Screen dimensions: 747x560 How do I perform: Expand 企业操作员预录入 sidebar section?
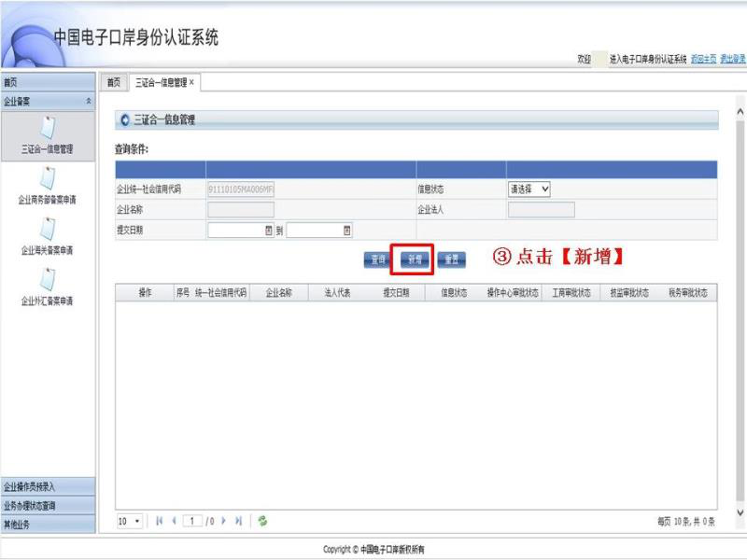tap(47, 486)
